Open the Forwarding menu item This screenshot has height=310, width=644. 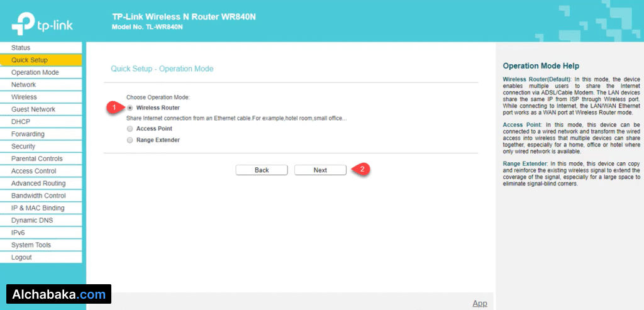coord(41,134)
